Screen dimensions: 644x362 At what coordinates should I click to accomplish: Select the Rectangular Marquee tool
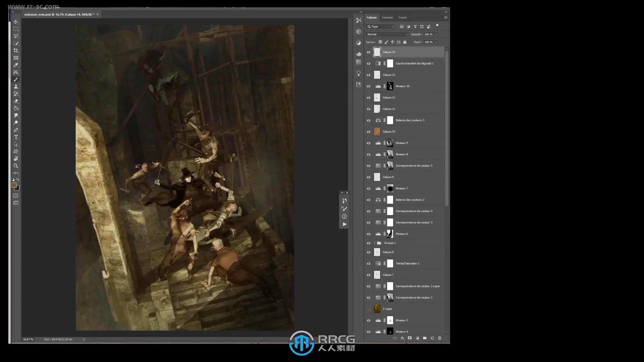16,29
